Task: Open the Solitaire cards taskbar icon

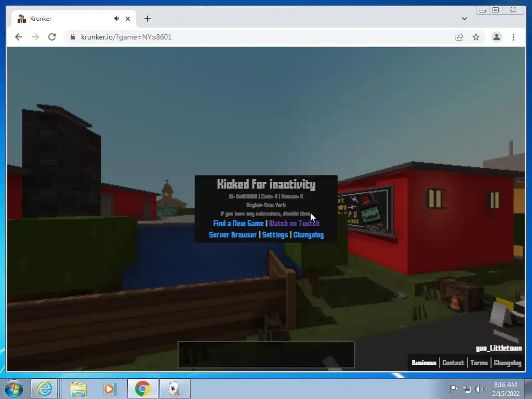Action: tap(175, 389)
